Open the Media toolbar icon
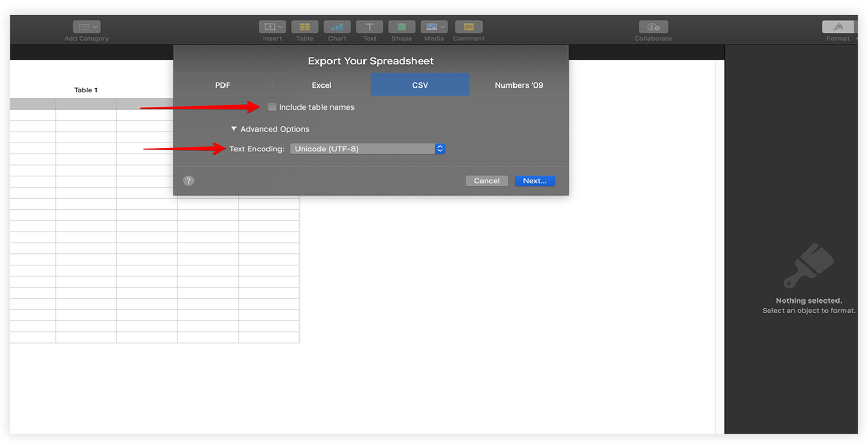Viewport: 868px width, 444px height. pyautogui.click(x=434, y=27)
